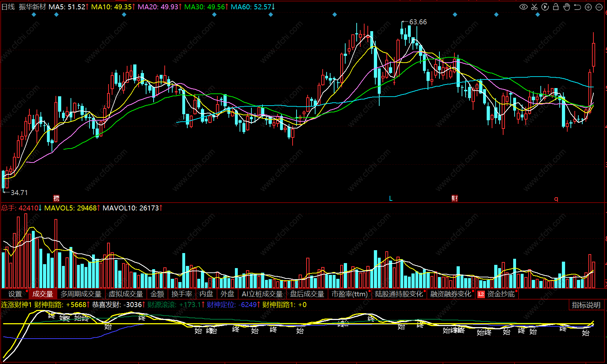The image size is (607, 364).
Task: Click the red 财 marker icon
Action: tap(455, 198)
